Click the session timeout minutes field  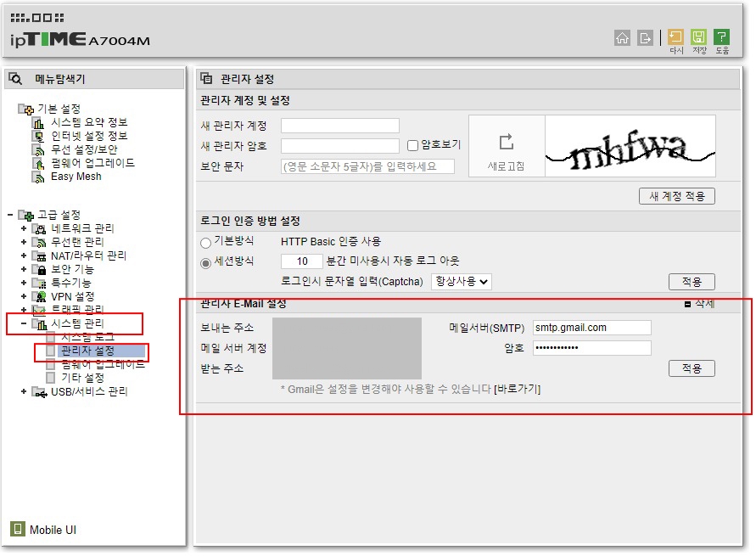pyautogui.click(x=302, y=261)
